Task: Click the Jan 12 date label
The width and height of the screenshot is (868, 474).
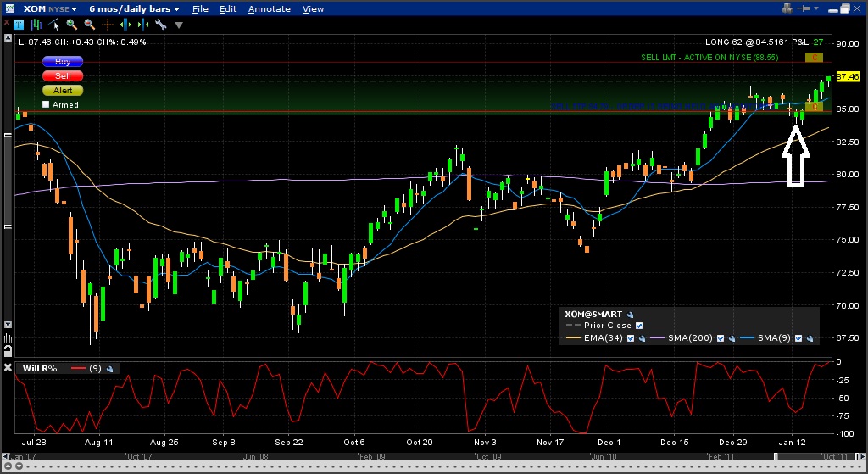Action: point(793,443)
